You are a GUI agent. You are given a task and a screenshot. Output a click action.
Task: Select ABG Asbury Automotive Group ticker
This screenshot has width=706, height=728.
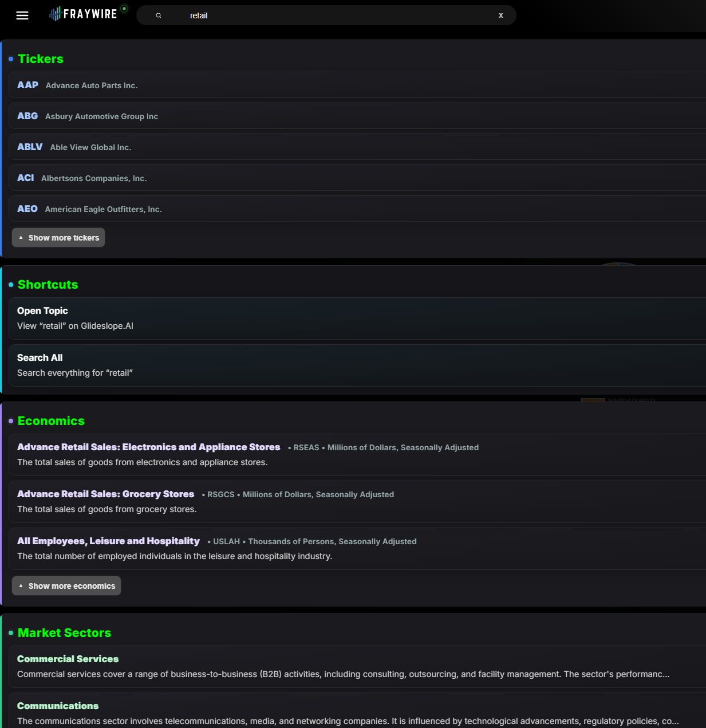(88, 116)
